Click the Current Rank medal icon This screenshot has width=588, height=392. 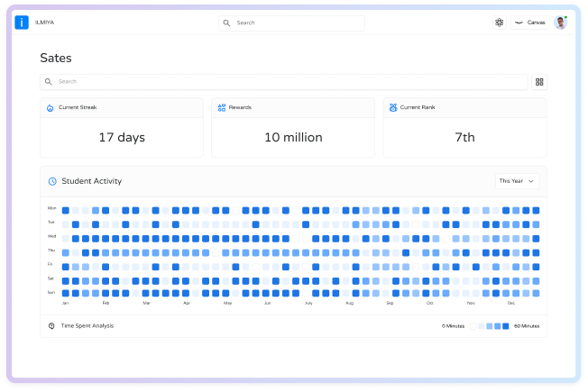(x=392, y=108)
